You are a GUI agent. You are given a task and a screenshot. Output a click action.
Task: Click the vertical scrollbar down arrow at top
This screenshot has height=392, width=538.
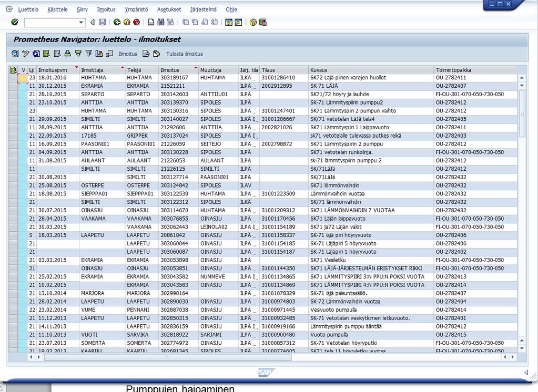click(x=522, y=86)
